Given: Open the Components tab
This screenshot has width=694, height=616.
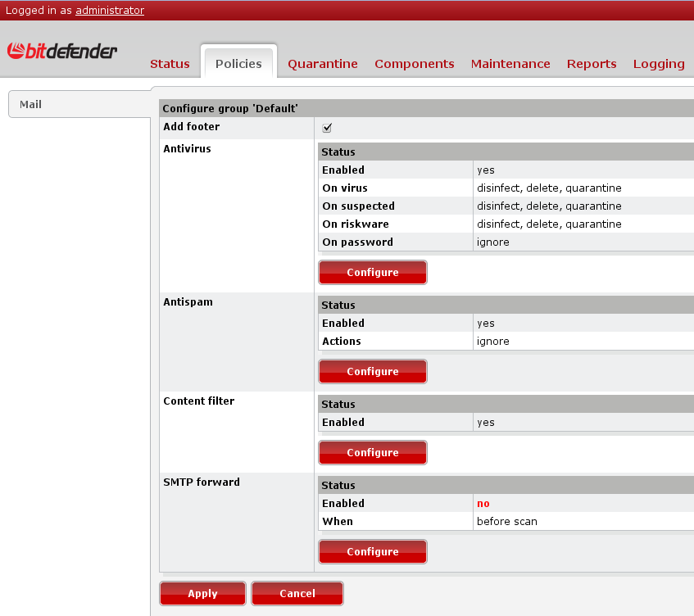Looking at the screenshot, I should (414, 64).
